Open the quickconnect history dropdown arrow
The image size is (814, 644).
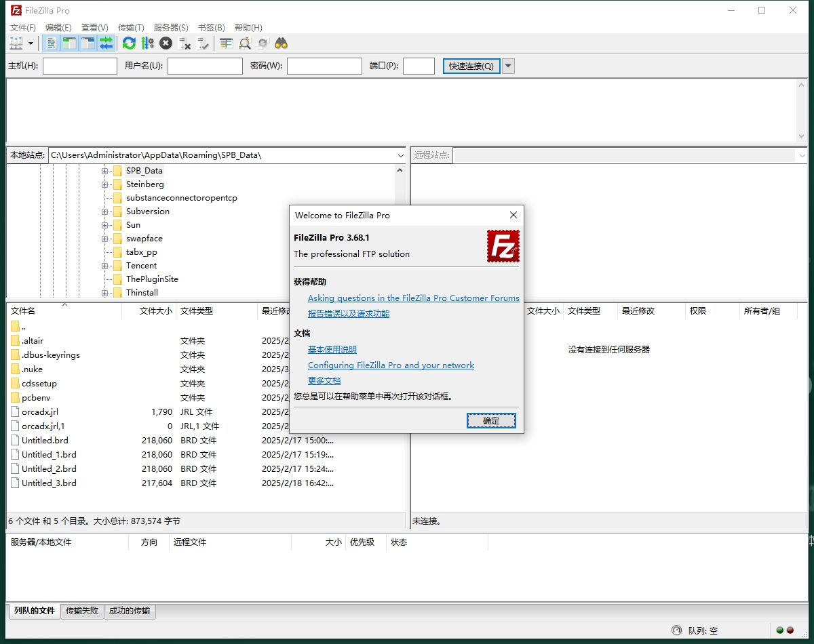508,66
